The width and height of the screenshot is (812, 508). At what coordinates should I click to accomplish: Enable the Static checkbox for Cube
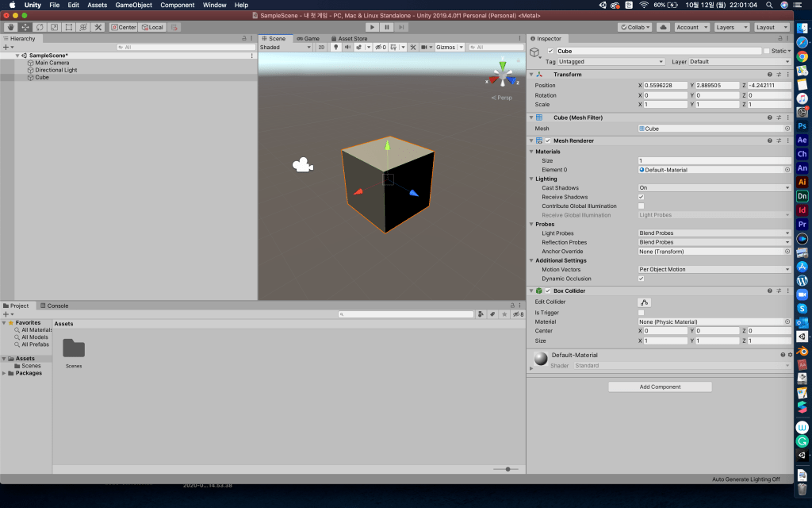767,51
